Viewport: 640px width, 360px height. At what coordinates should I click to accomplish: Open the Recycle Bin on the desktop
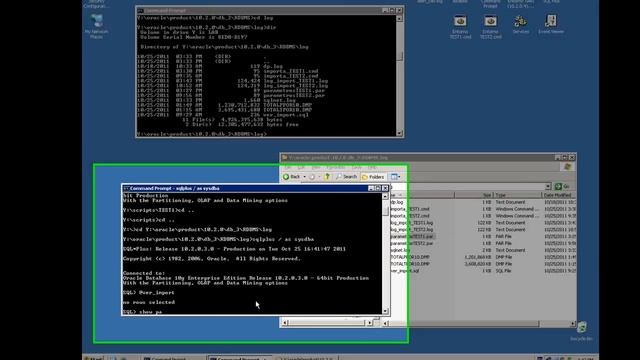point(581,331)
